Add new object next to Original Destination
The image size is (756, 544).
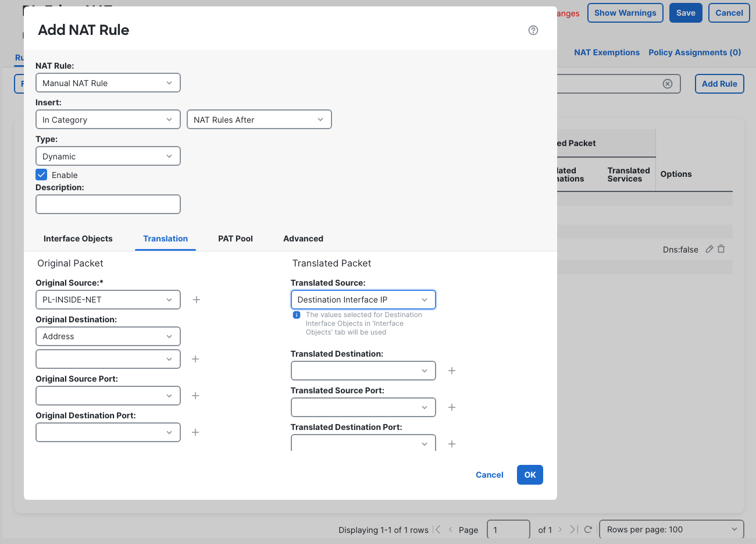pos(195,359)
